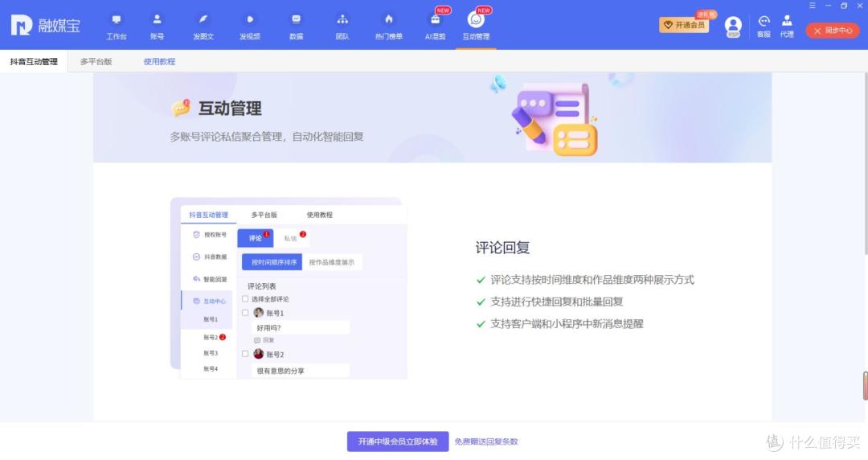Click the 融媒宝 logo
This screenshot has height=460, width=868.
point(45,25)
